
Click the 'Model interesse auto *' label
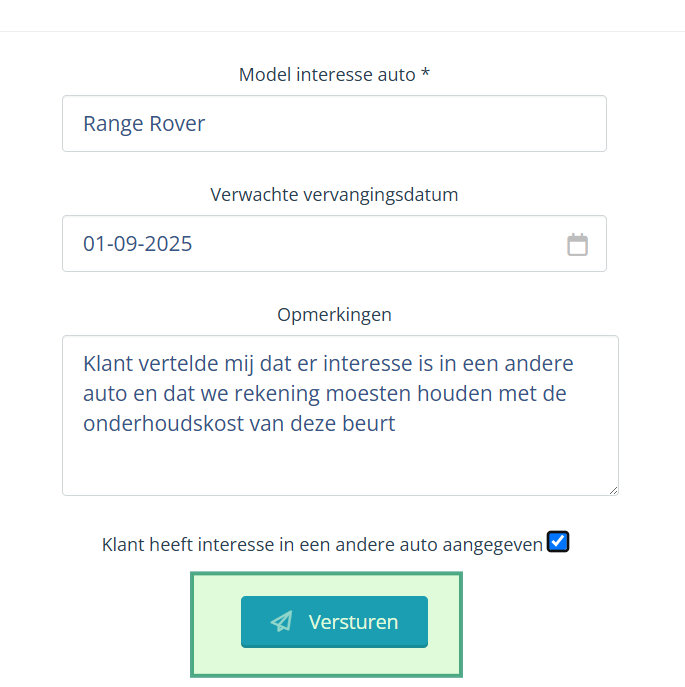(334, 74)
